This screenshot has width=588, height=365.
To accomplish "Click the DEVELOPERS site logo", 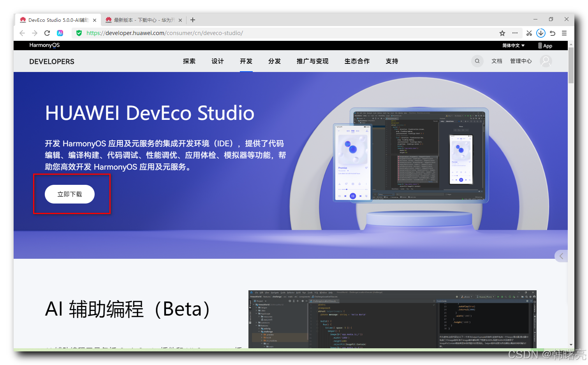I will (52, 61).
